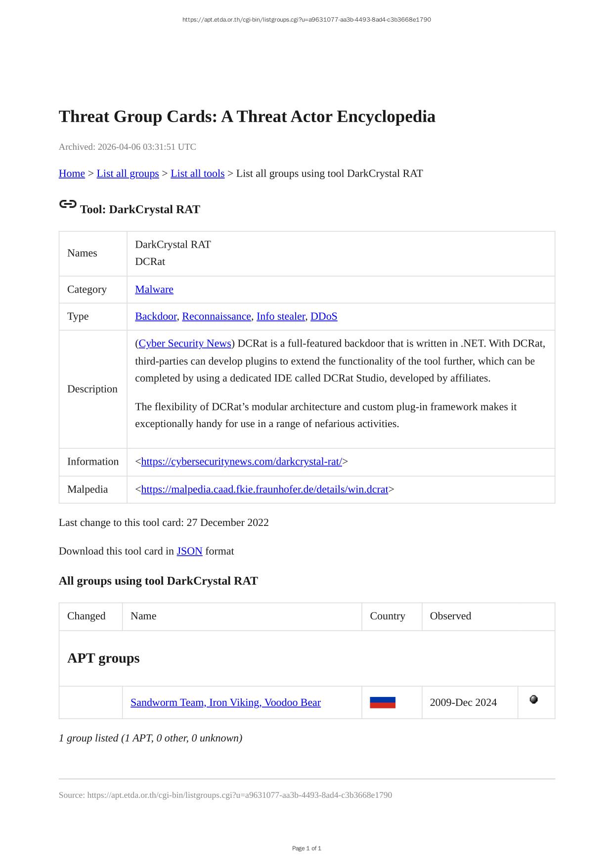Viewport: 614px width, 868px height.
Task: Go to the Home breadcrumb link
Action: tap(72, 174)
